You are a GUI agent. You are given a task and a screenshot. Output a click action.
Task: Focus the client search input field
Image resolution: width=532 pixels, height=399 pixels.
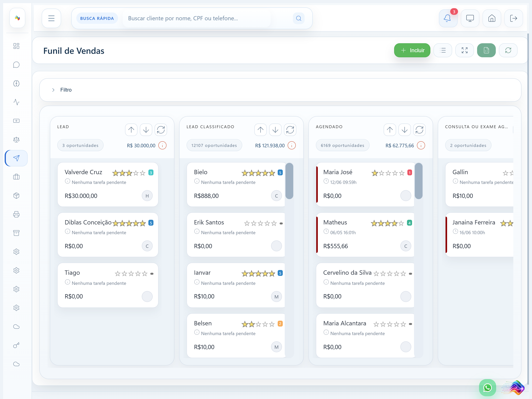tap(197, 18)
